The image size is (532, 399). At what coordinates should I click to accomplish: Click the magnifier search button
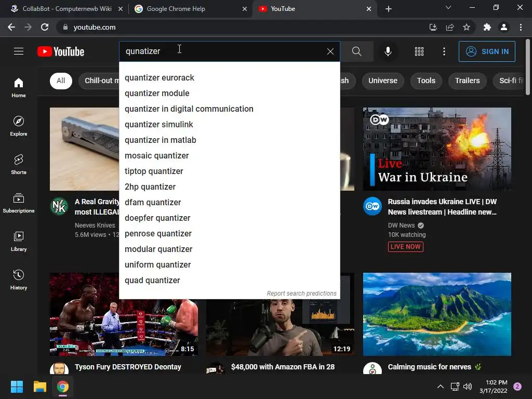pos(356,51)
